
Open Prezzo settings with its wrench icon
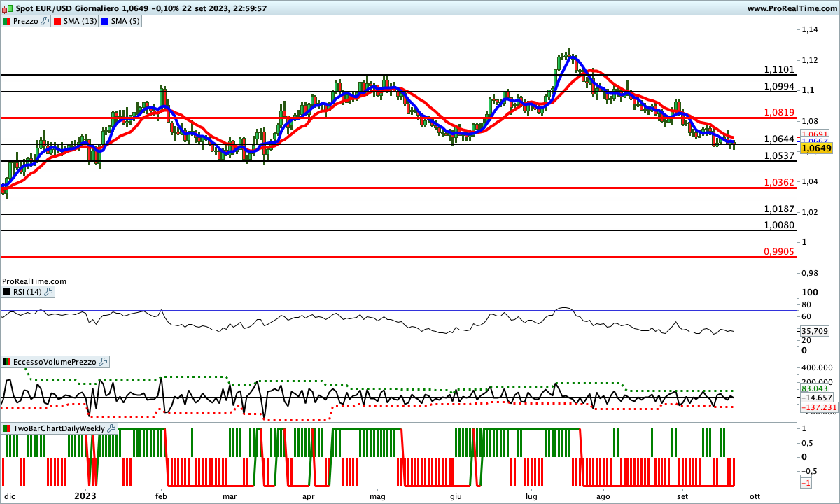[45, 21]
